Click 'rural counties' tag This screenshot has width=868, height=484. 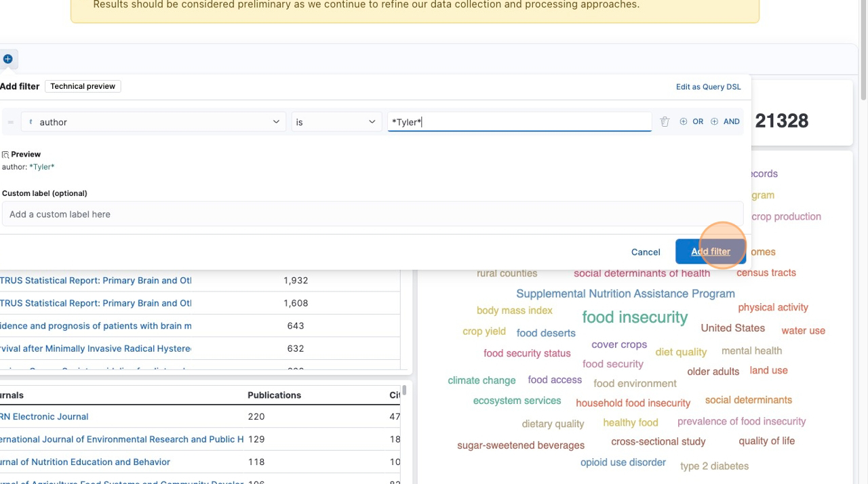(507, 273)
